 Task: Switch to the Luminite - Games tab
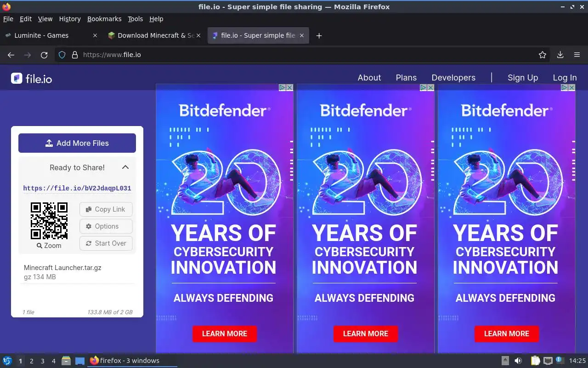[51, 35]
